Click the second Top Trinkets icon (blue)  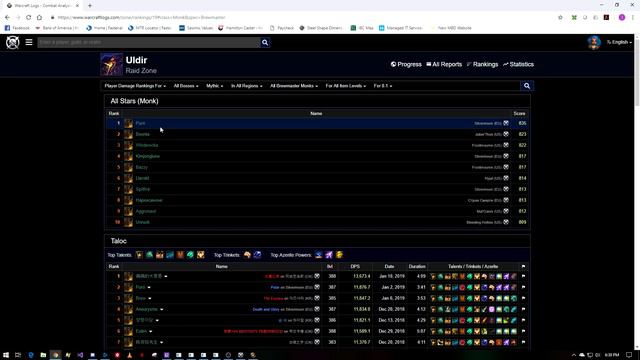click(x=258, y=255)
